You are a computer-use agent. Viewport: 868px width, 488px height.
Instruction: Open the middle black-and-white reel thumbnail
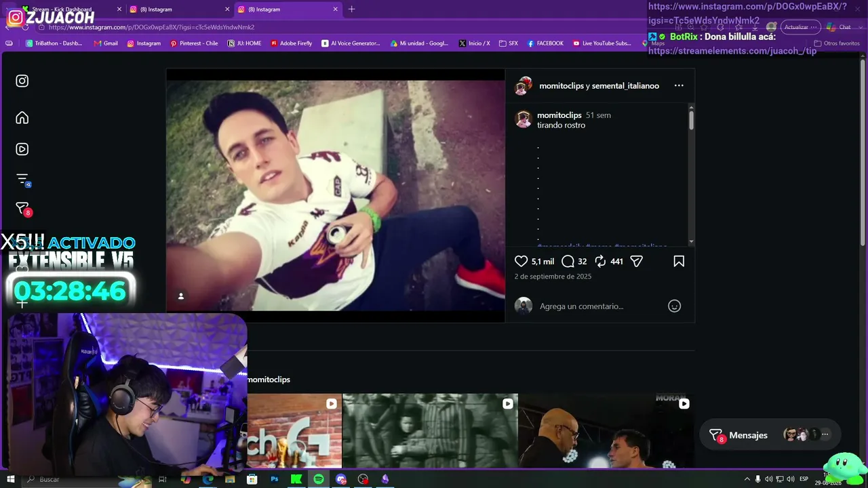(430, 430)
